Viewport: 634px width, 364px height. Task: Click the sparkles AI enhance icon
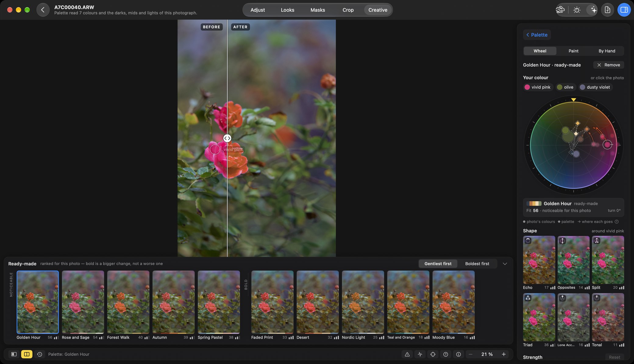coord(593,10)
